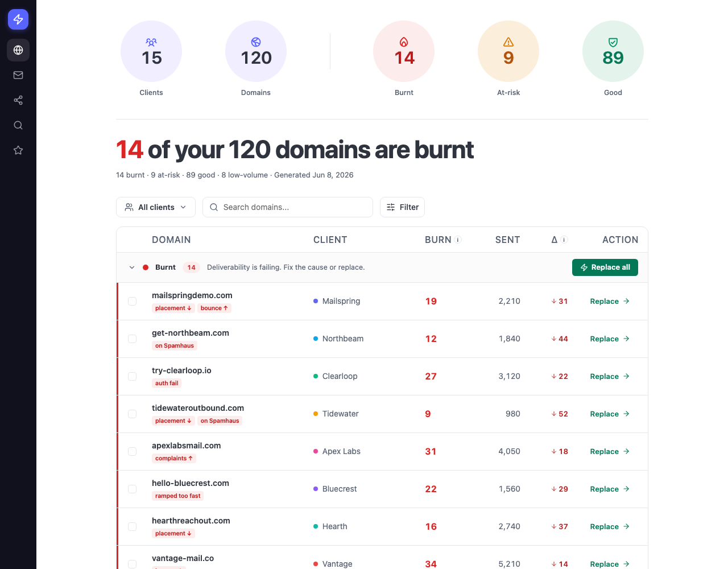Click the arrow icon on get-northbeam.com Replace
The width and height of the screenshot is (728, 569).
(626, 339)
